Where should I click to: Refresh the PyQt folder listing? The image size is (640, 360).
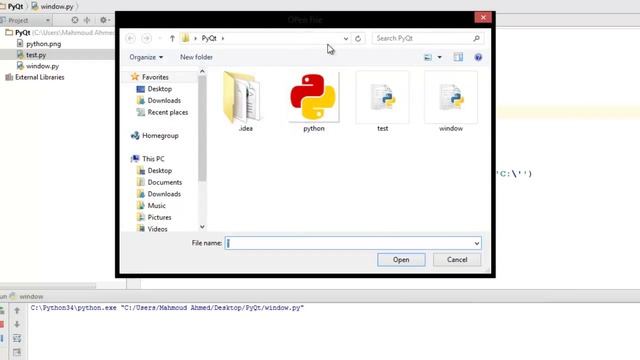[358, 38]
